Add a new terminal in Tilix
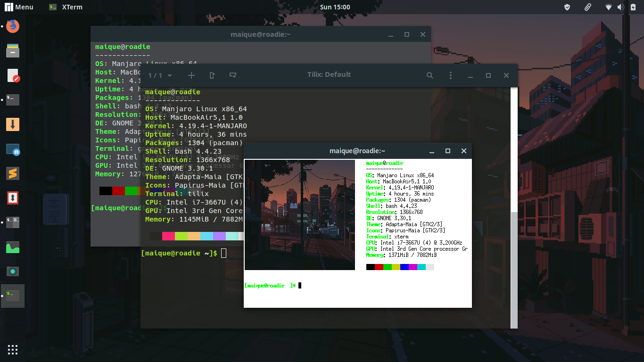The width and height of the screenshot is (644, 362). click(x=191, y=75)
